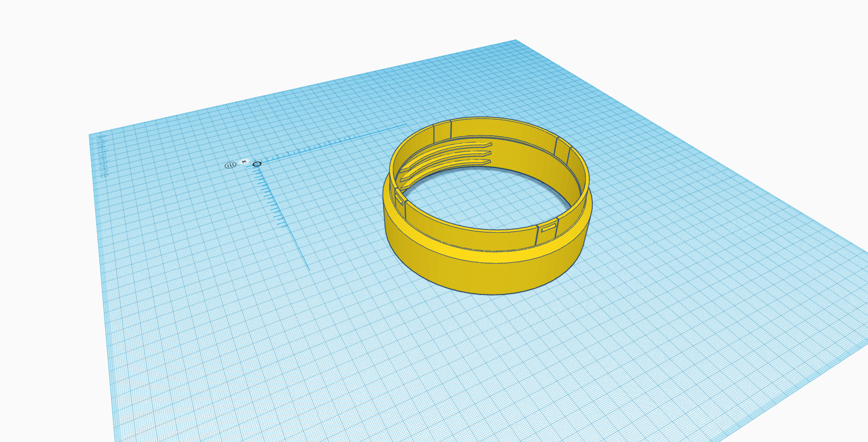Select the ruler's circular origin handle

[257, 164]
